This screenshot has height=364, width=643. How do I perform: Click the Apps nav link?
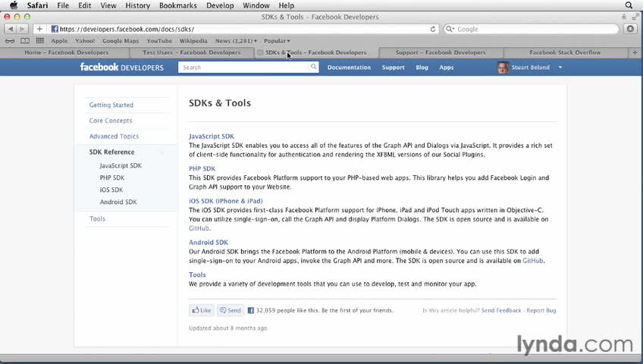pyautogui.click(x=446, y=67)
